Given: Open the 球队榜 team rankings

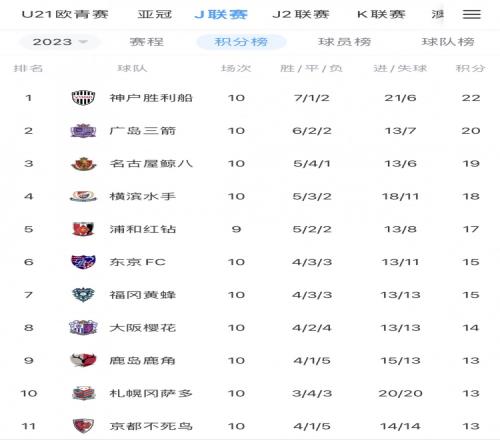Looking at the screenshot, I should pos(448,42).
